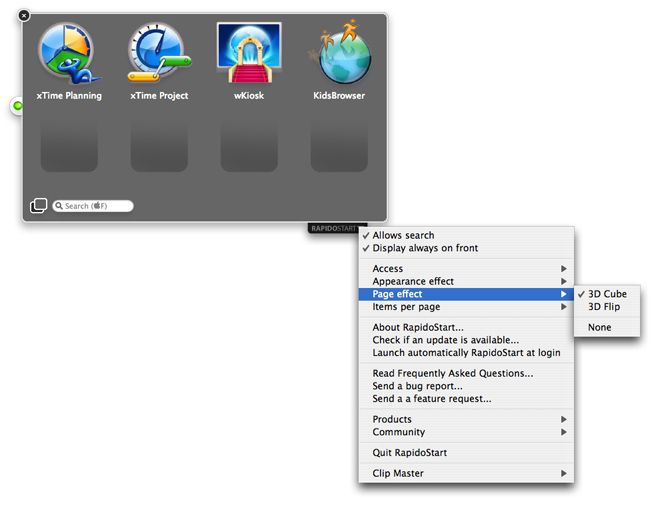Image resolution: width=650 pixels, height=510 pixels.
Task: Select the 3D Cube page effect
Action: [607, 294]
